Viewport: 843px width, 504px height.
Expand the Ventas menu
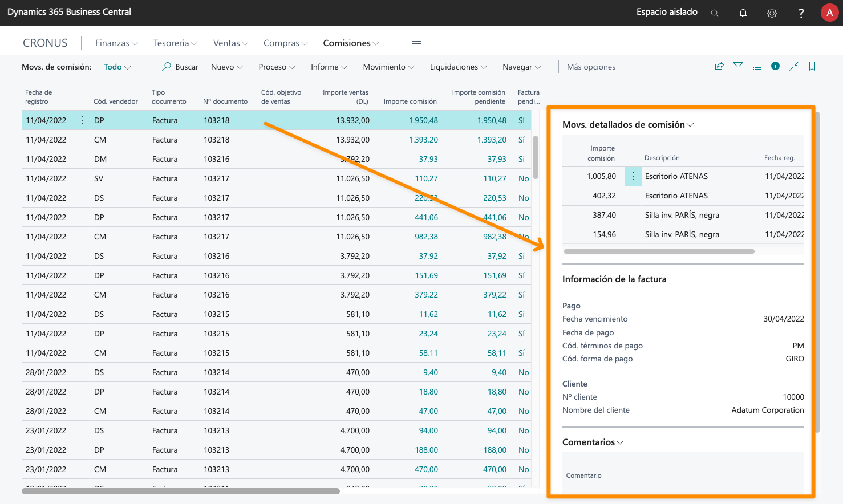click(x=230, y=43)
